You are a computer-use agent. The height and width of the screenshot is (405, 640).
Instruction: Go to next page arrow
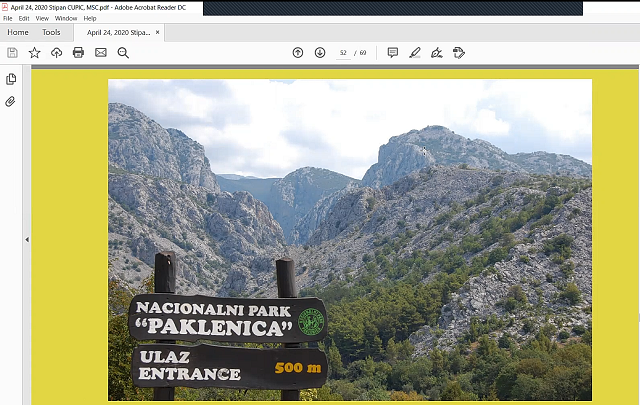click(x=320, y=52)
